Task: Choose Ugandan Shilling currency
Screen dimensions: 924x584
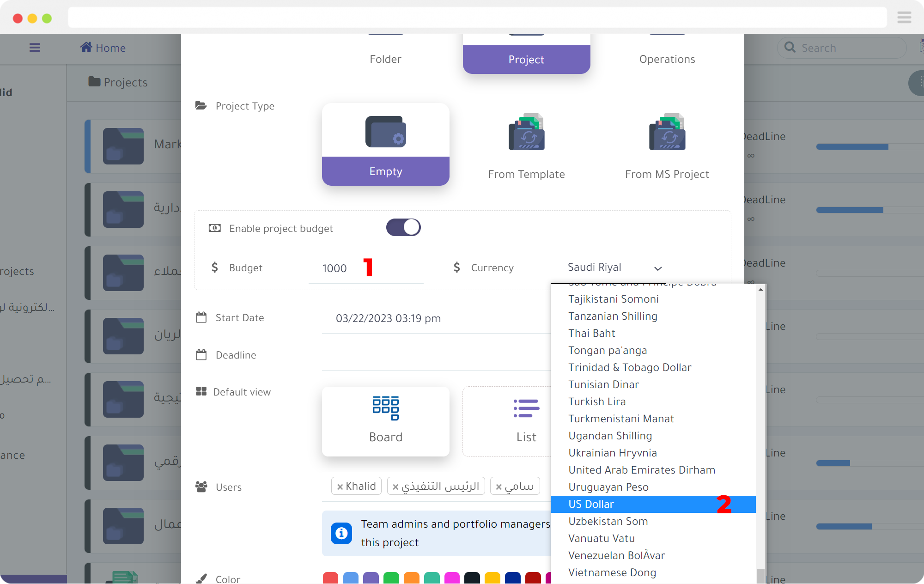Action: (x=653, y=436)
